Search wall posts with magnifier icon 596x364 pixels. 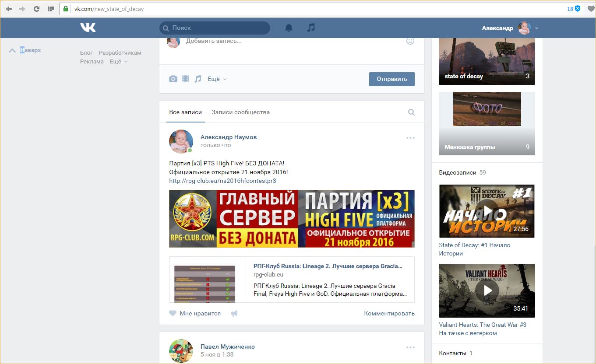411,112
